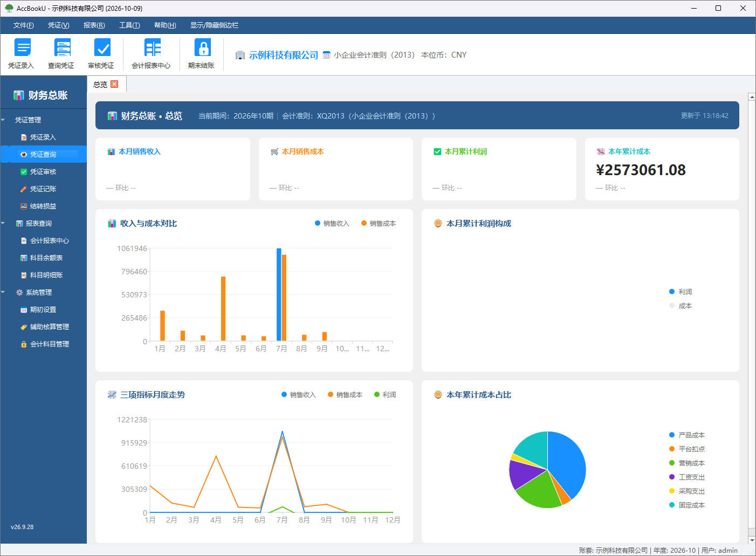Open 凭证审核 sidebar entry
The height and width of the screenshot is (556, 756).
[43, 172]
